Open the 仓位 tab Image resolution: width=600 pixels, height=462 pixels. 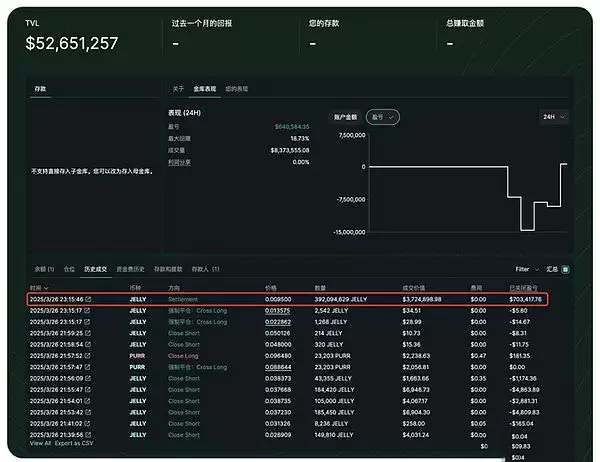(x=69, y=269)
